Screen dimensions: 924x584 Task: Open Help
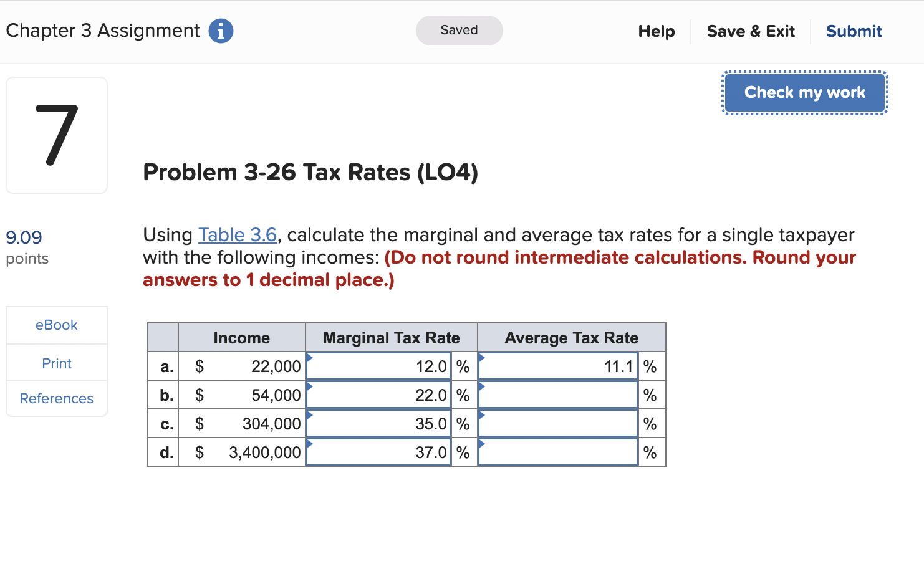[x=656, y=31]
